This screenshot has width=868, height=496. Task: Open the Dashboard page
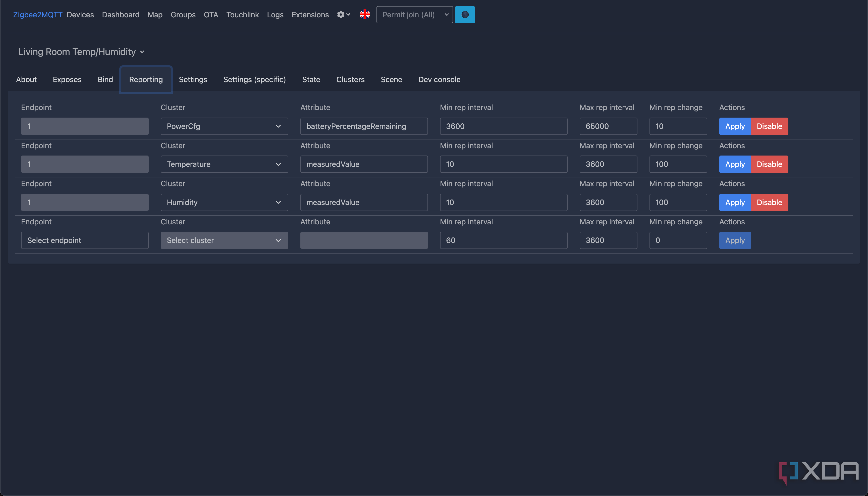pos(121,15)
